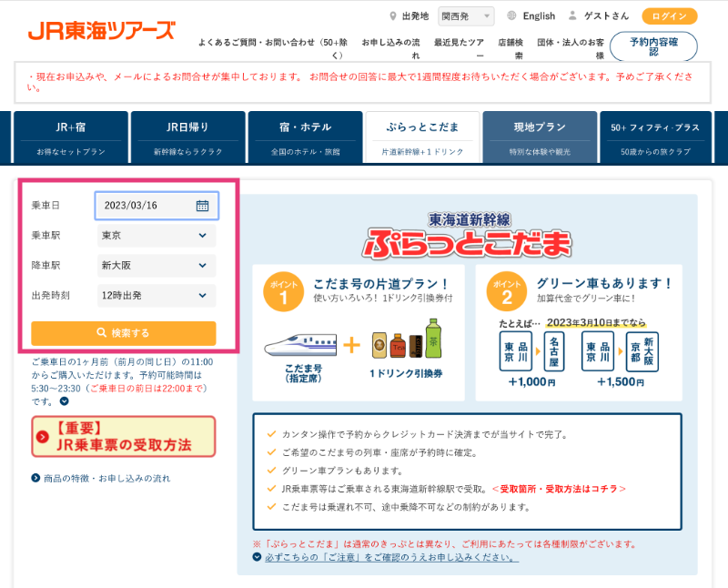Image resolution: width=728 pixels, height=588 pixels.
Task: Switch language to English
Action: pos(539,16)
